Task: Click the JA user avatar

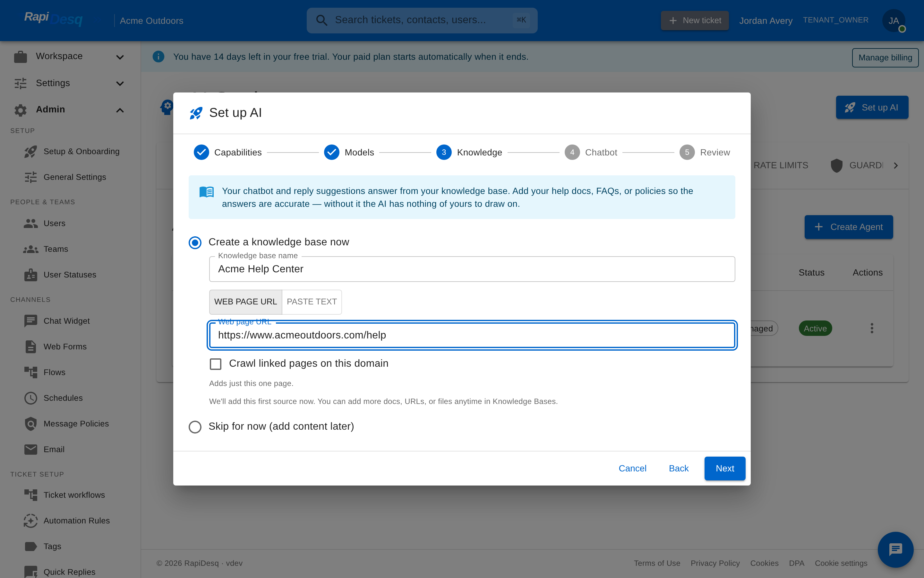Action: 894,21
